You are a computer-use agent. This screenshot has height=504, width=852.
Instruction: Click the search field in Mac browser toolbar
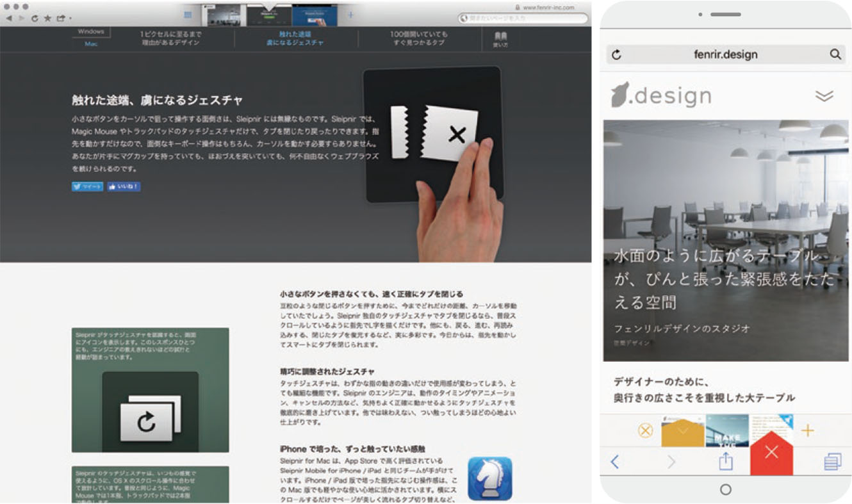pyautogui.click(x=523, y=19)
